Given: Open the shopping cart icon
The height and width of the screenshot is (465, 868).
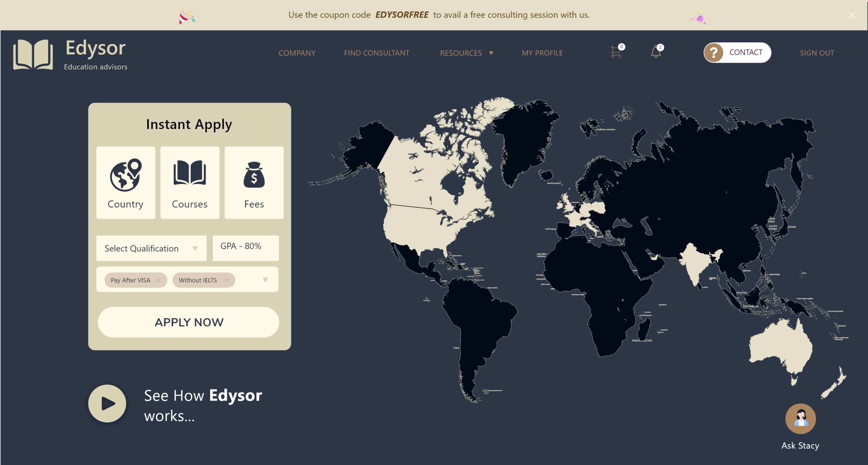Looking at the screenshot, I should pyautogui.click(x=616, y=52).
